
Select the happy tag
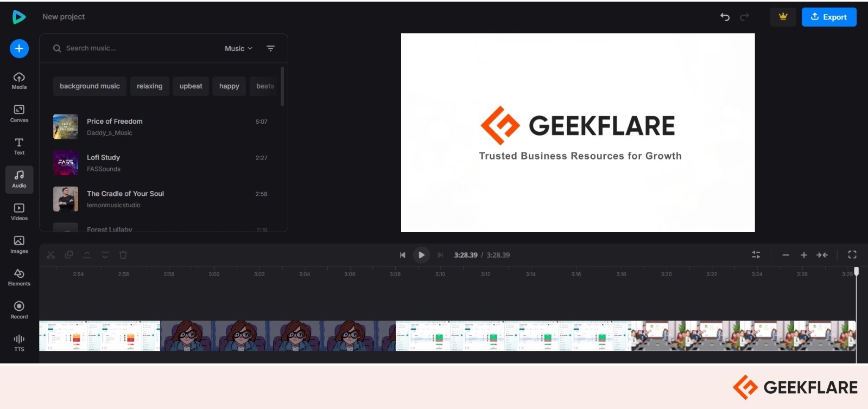[229, 86]
